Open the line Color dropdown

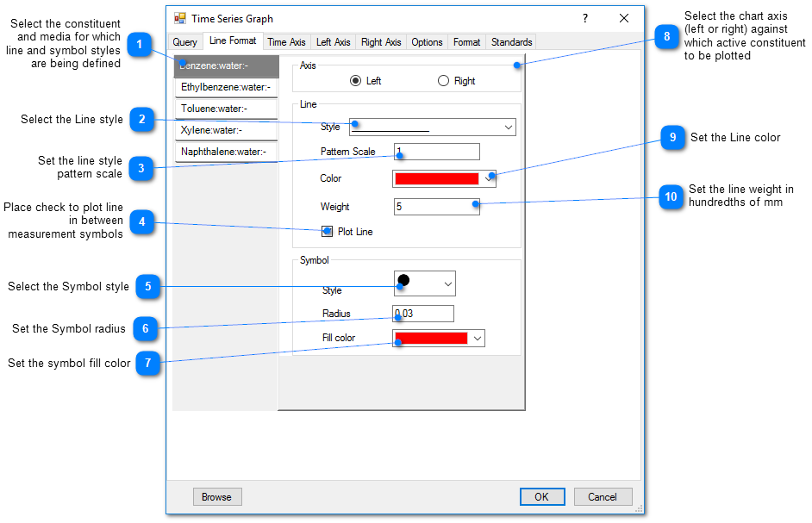pos(489,178)
